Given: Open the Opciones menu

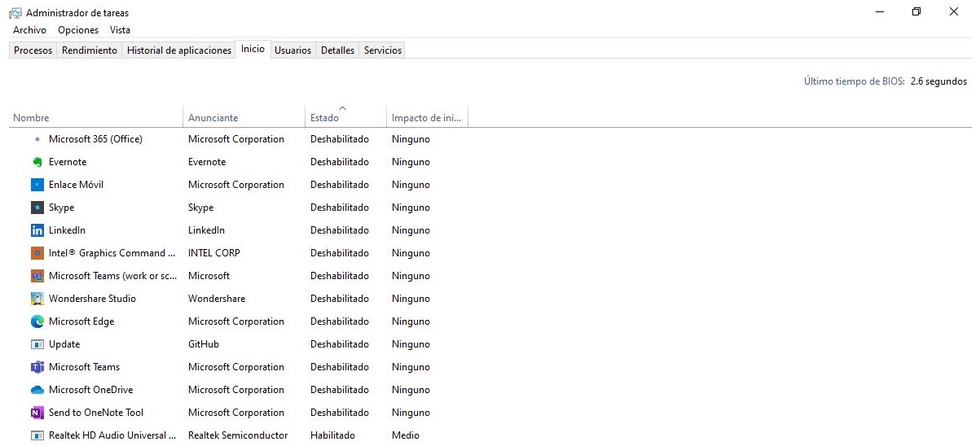Looking at the screenshot, I should pyautogui.click(x=78, y=30).
